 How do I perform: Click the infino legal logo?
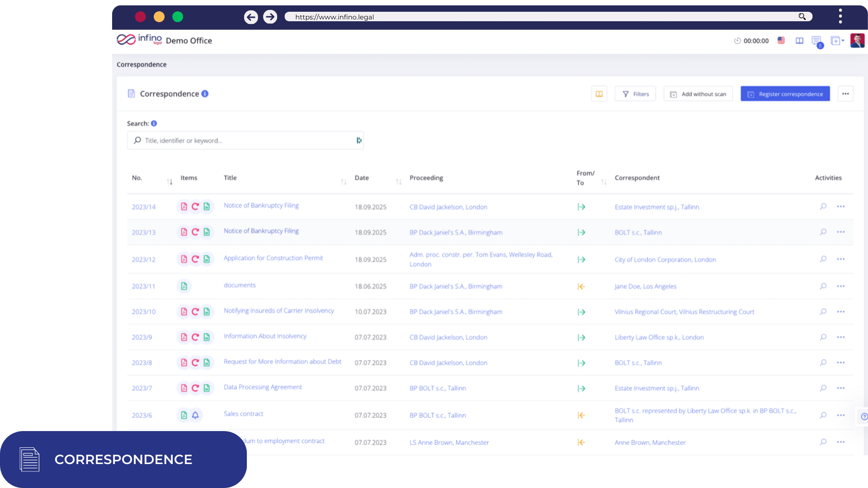pyautogui.click(x=139, y=40)
